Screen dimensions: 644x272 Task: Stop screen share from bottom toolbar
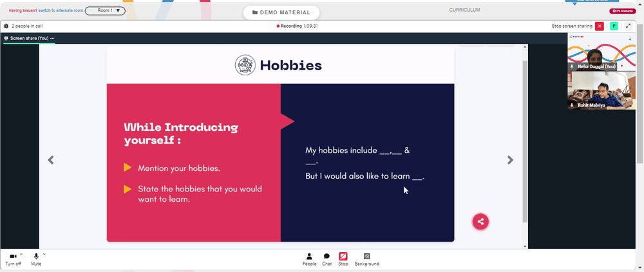coord(343,259)
